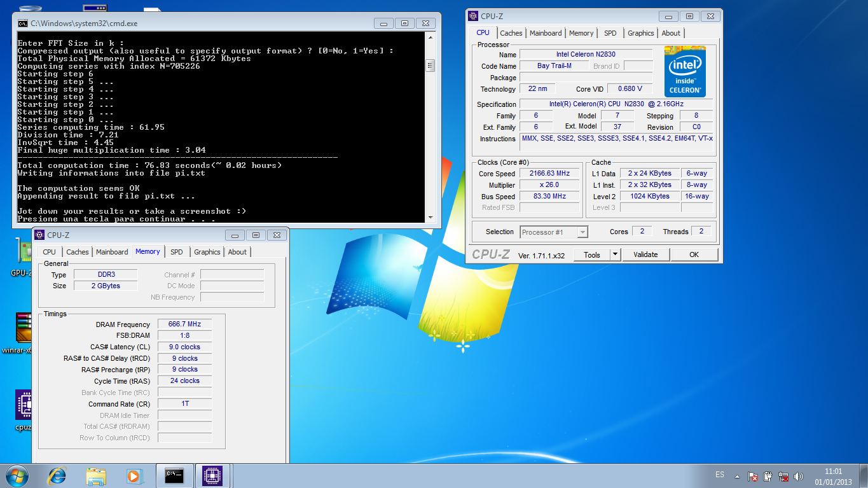Viewport: 868px width, 488px height.
Task: Launch the cpuz desktop shortcut
Action: pyautogui.click(x=24, y=409)
